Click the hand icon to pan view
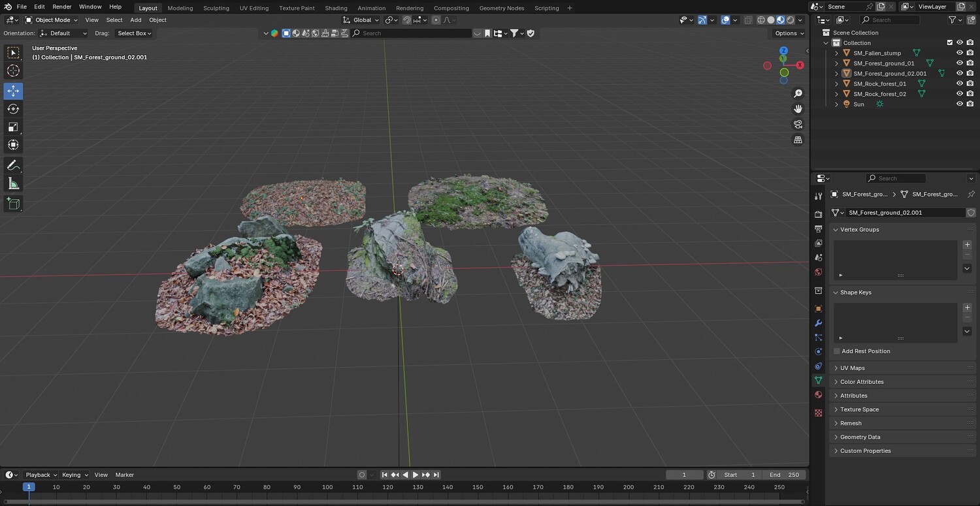The image size is (980, 506). click(798, 109)
